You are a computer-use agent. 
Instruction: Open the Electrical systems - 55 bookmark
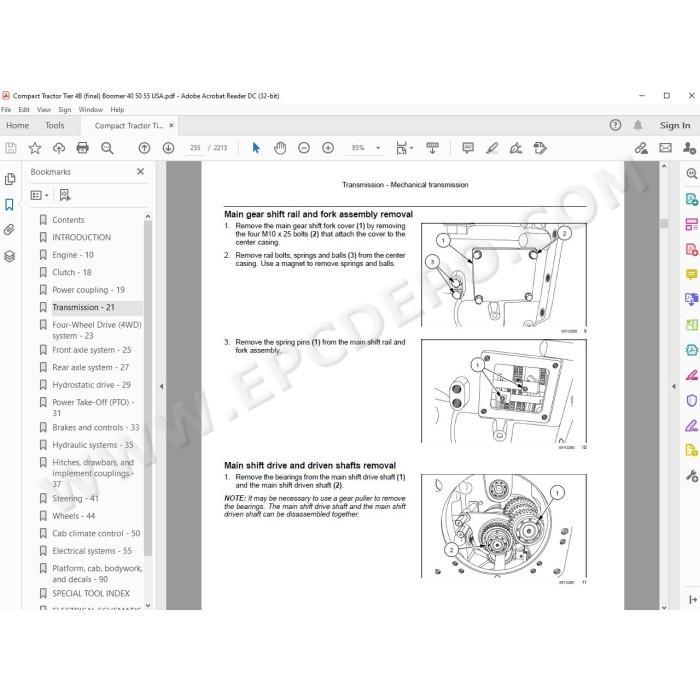coord(92,551)
